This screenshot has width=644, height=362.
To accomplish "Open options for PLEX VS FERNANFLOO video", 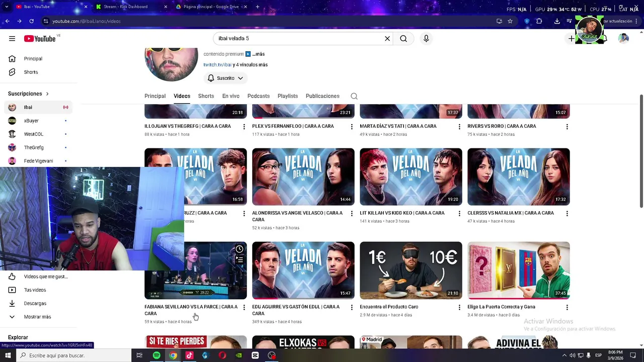I will (352, 127).
